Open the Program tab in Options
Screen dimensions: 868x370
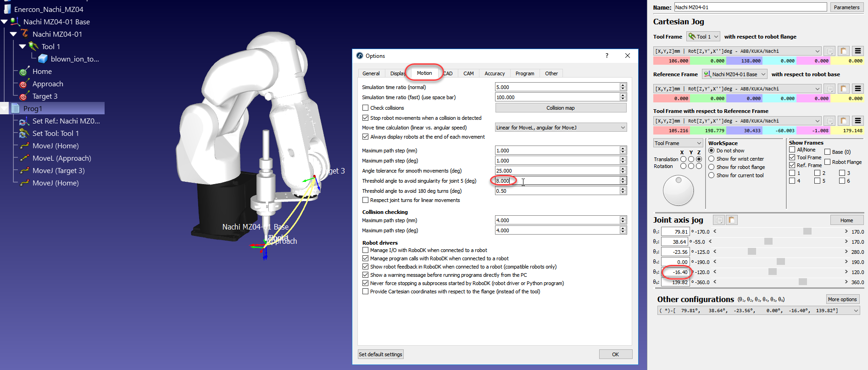524,73
